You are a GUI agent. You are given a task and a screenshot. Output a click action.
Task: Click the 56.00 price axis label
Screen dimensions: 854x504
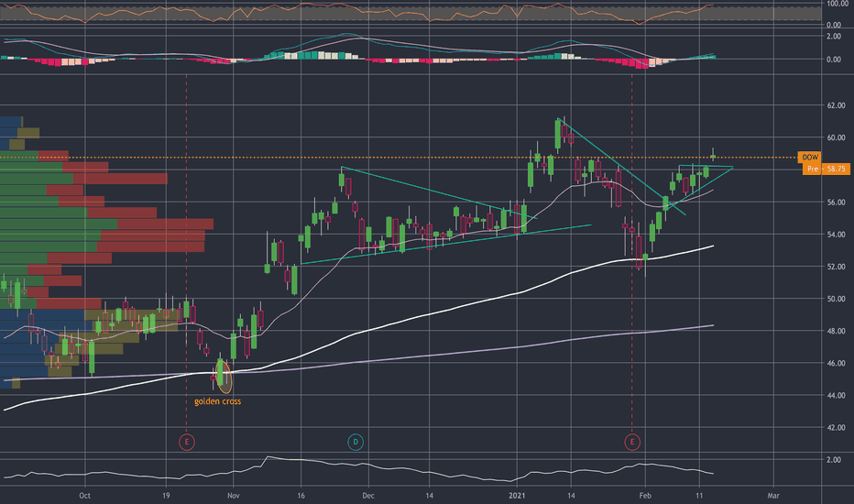coord(836,203)
